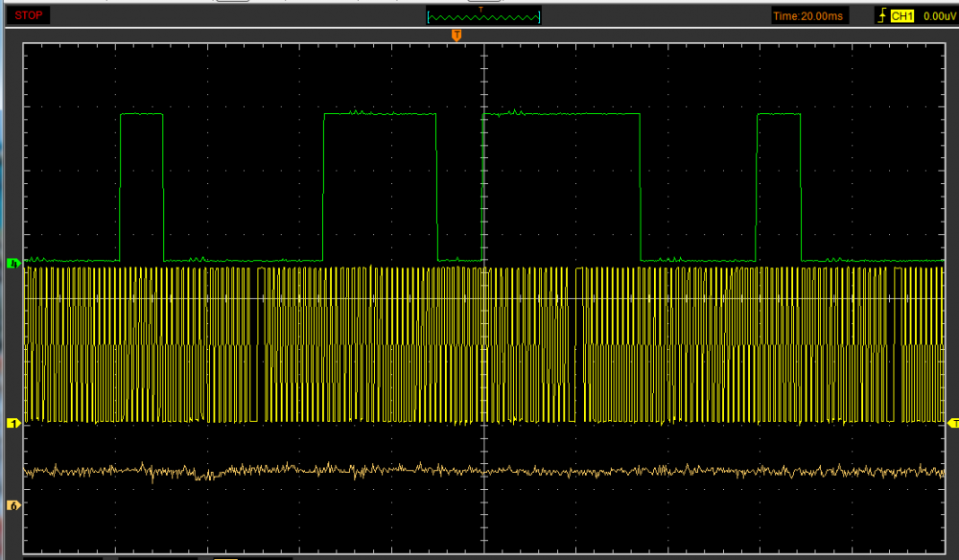Click the 0.00uV trigger level readout
Image resolution: width=959 pixels, height=560 pixels.
(938, 15)
